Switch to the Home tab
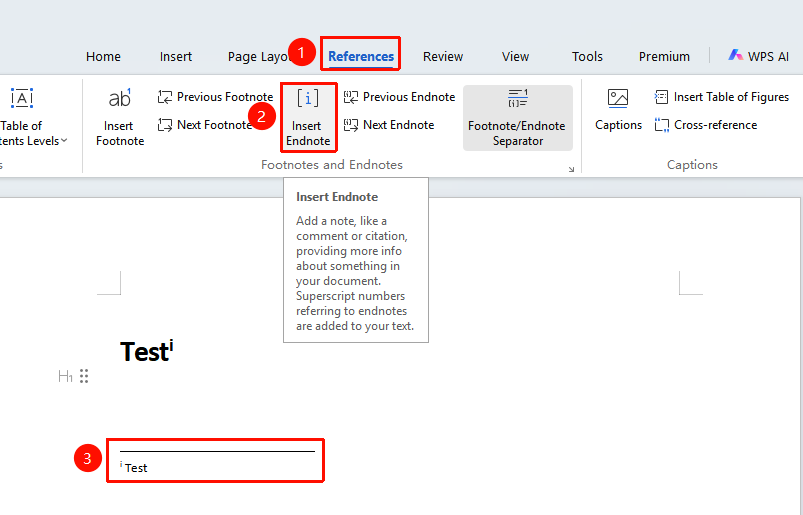This screenshot has height=515, width=803. click(103, 56)
